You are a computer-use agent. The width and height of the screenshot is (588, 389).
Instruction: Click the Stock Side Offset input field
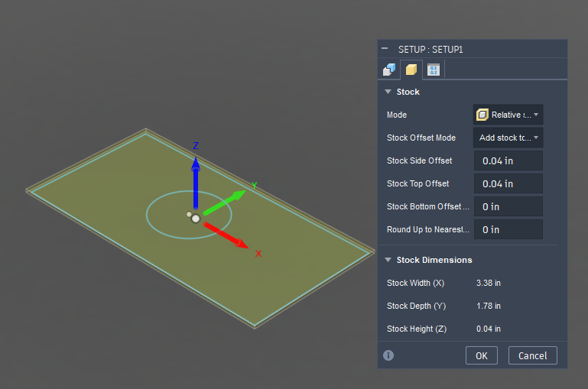[508, 160]
